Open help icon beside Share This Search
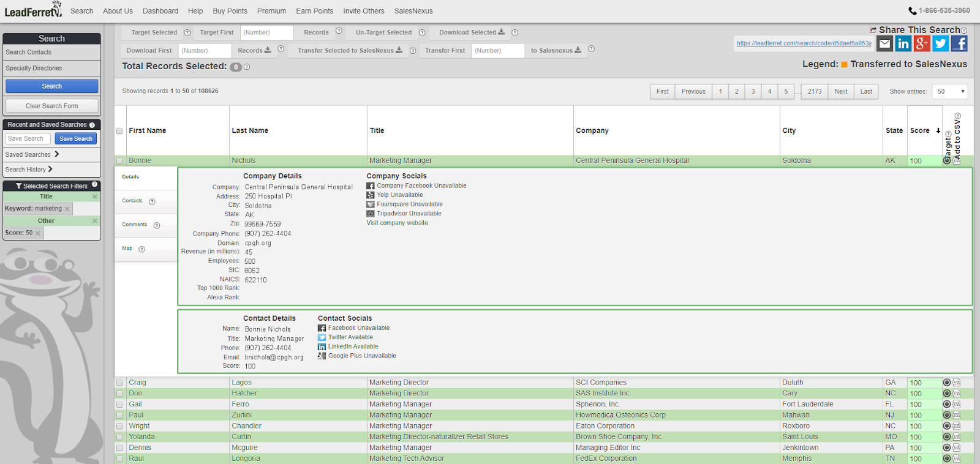The image size is (980, 464). [964, 31]
